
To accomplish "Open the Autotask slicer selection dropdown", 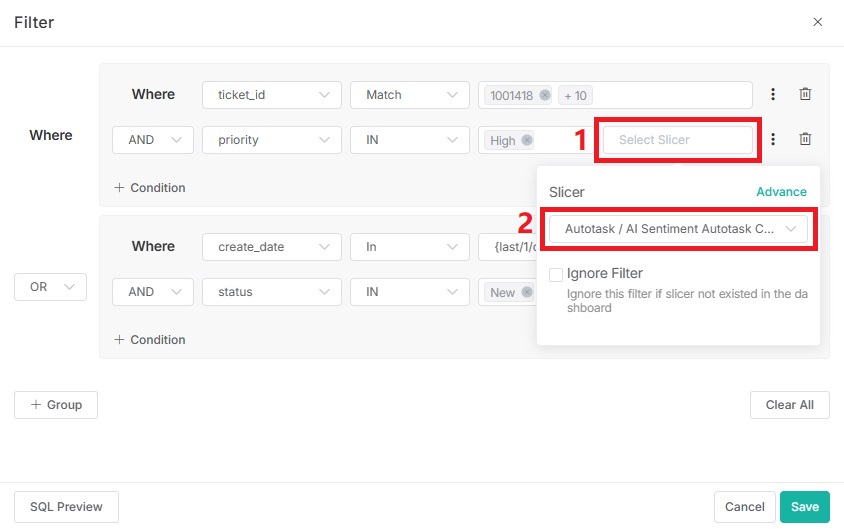I will 678,229.
